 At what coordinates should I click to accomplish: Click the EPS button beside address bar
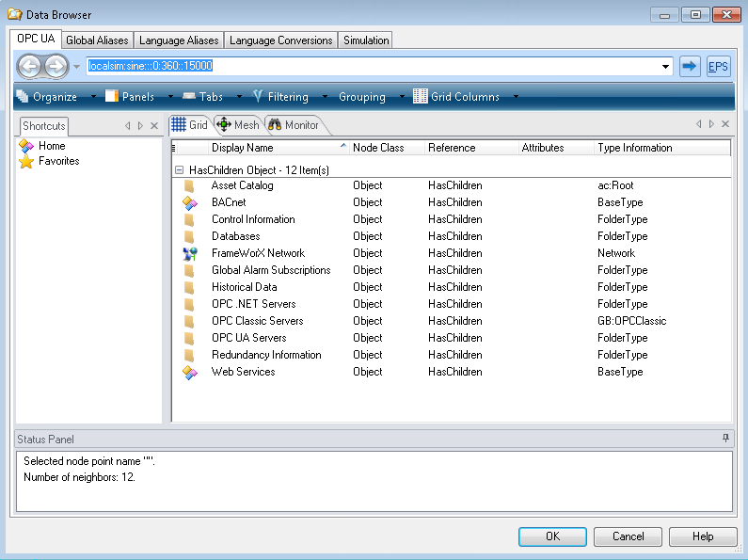[x=718, y=66]
